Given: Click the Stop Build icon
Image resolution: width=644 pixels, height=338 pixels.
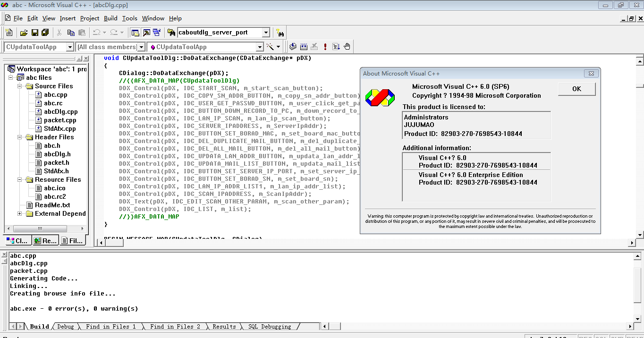Looking at the screenshot, I should (x=314, y=47).
